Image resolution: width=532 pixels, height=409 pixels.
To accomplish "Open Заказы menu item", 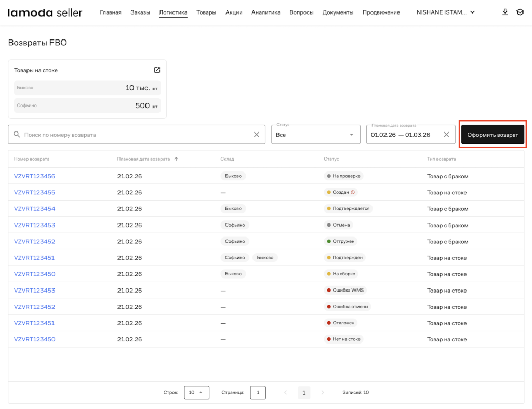I will tap(140, 12).
